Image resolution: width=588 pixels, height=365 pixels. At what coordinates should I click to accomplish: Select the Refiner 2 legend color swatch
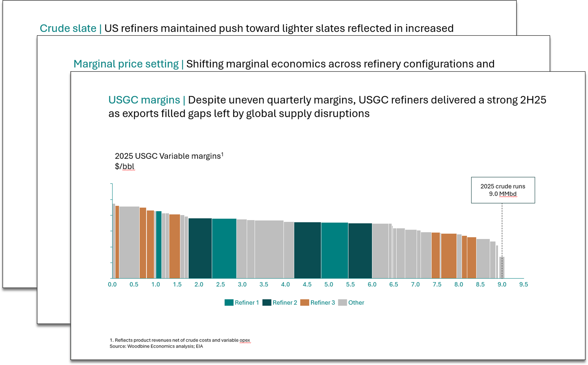click(x=267, y=303)
